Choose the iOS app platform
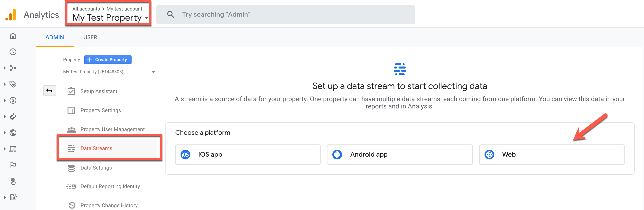Screen dimensions: 644x210 [248, 155]
